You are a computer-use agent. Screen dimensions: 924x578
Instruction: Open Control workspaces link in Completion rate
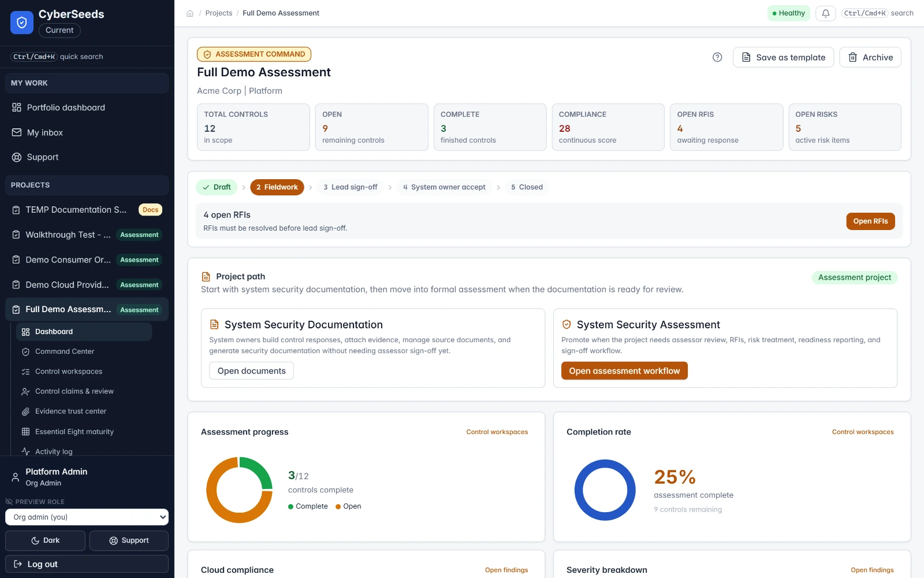pyautogui.click(x=862, y=432)
